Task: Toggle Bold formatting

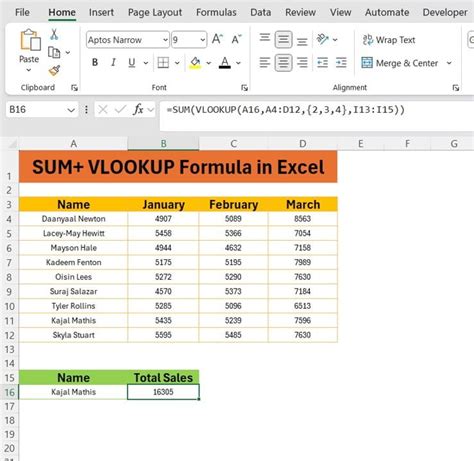Action: 95,62
